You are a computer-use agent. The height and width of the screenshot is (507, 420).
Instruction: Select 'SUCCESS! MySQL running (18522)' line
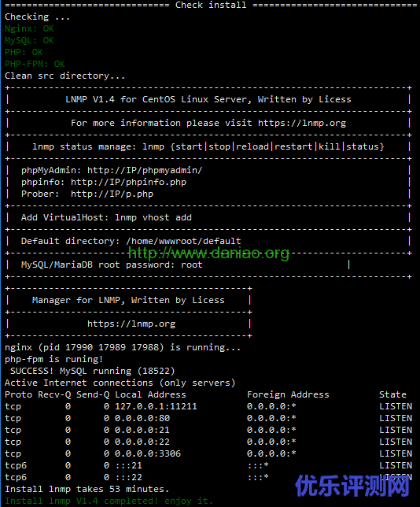pos(92,372)
